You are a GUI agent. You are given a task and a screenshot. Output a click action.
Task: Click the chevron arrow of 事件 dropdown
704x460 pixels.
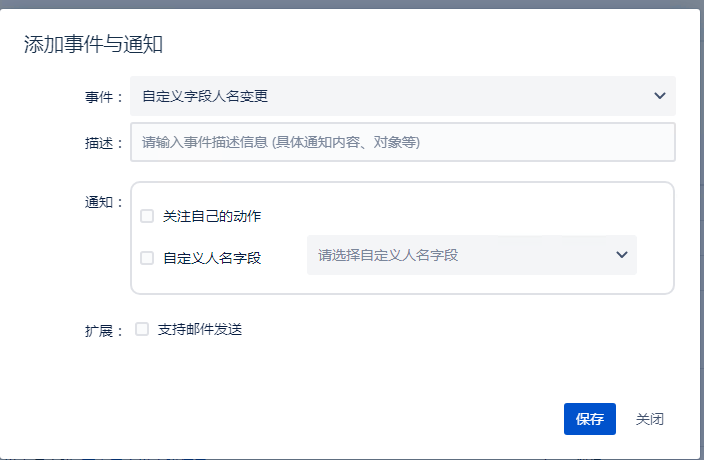tap(659, 96)
